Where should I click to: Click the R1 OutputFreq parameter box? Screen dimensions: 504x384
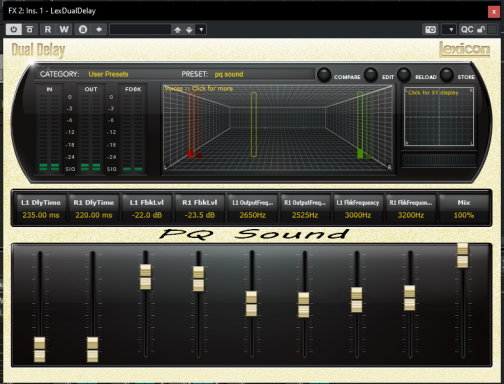(305, 208)
